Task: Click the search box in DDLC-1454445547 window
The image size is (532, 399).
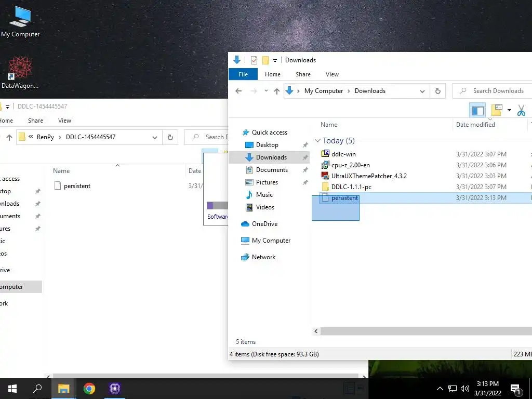Action: [x=207, y=137]
